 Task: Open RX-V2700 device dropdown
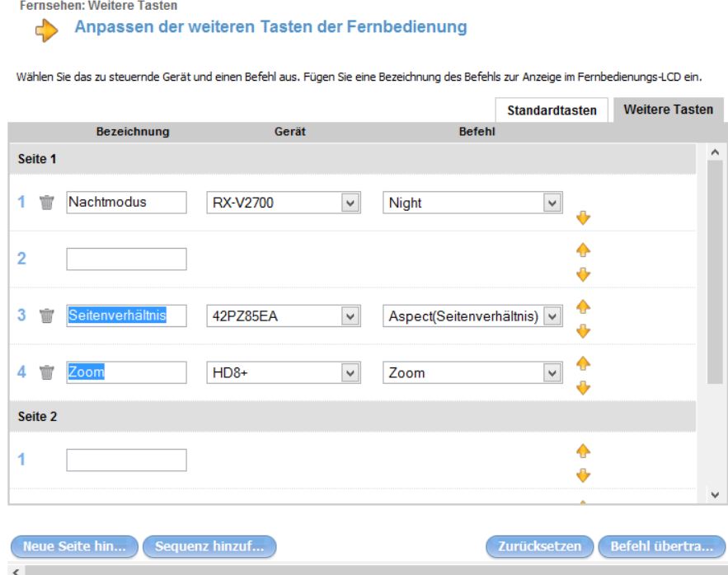point(350,203)
